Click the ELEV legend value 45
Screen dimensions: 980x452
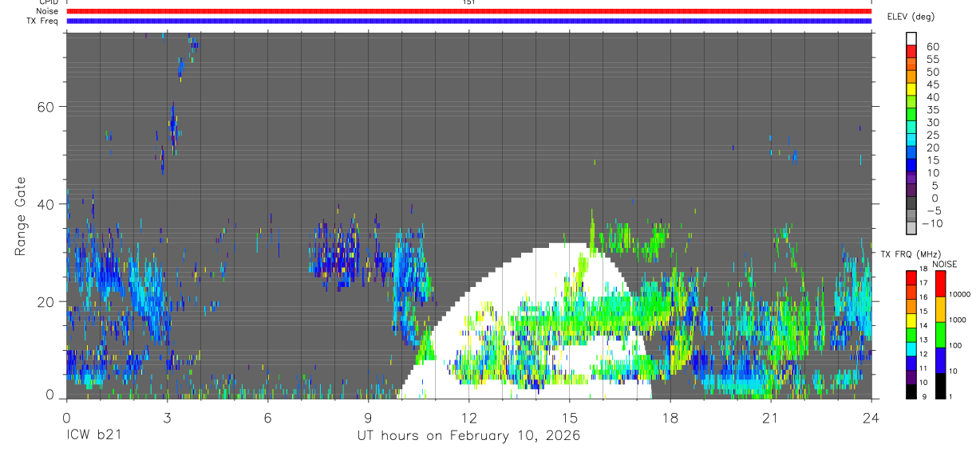pyautogui.click(x=932, y=85)
